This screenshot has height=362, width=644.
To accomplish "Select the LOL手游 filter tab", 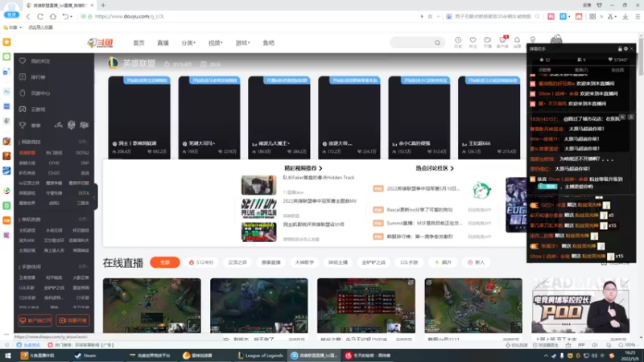I will 409,262.
